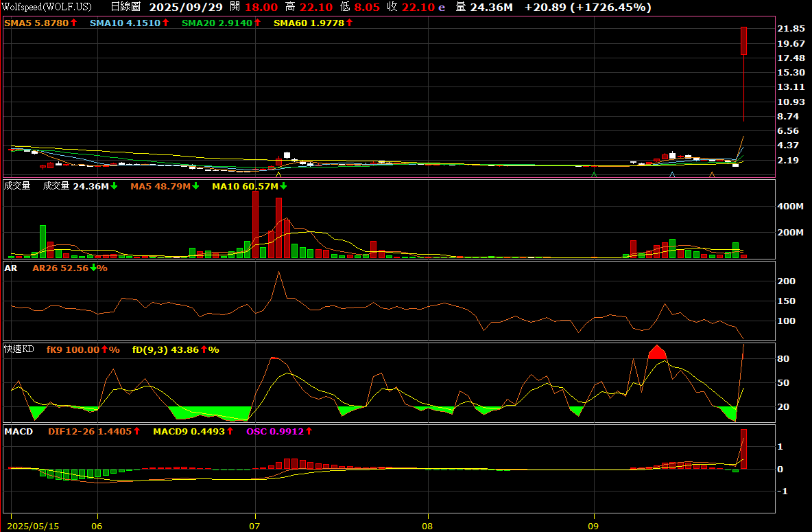This screenshot has height=532, width=812.
Task: Click the green triangle marker at 09 gridline
Action: [x=594, y=175]
